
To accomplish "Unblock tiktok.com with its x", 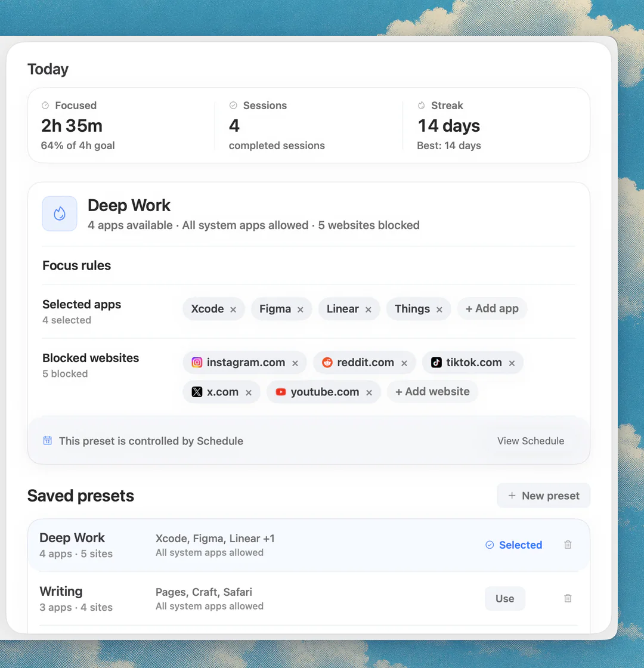I will pos(512,363).
